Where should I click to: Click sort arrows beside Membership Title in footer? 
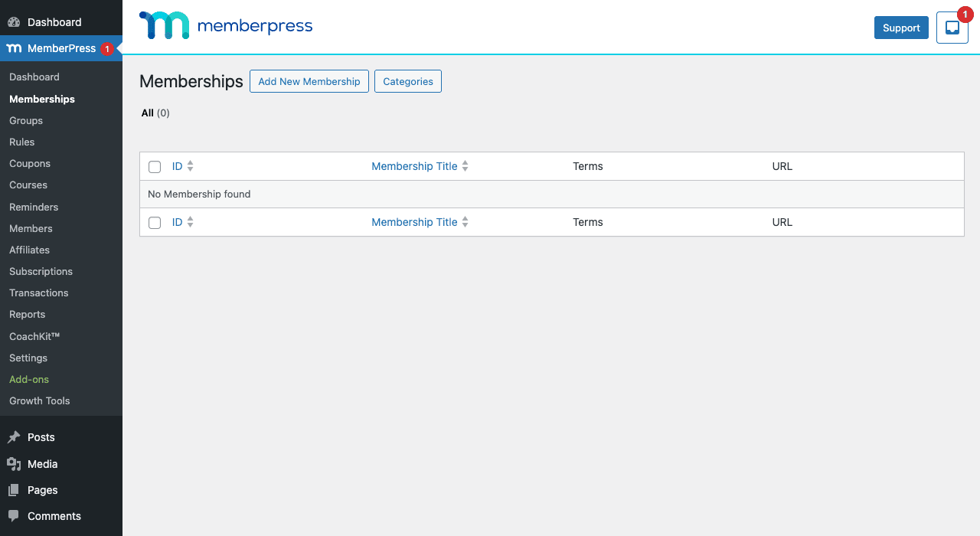tap(465, 222)
